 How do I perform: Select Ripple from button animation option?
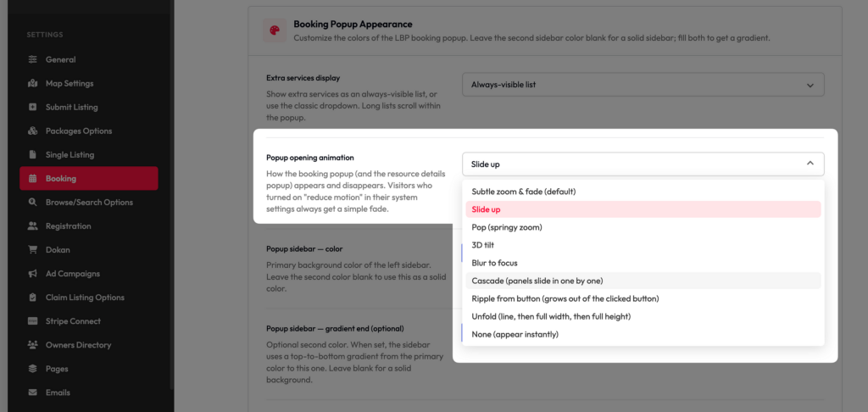(643, 298)
